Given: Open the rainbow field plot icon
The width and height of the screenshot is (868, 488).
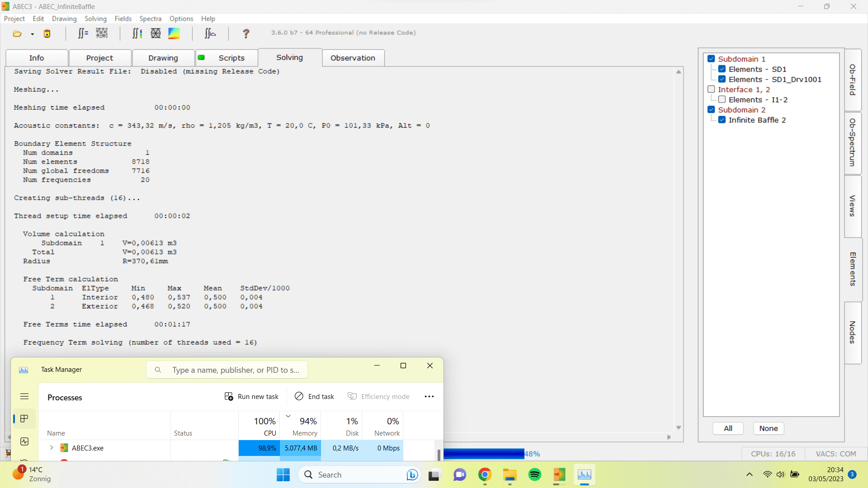Looking at the screenshot, I should pyautogui.click(x=174, y=33).
